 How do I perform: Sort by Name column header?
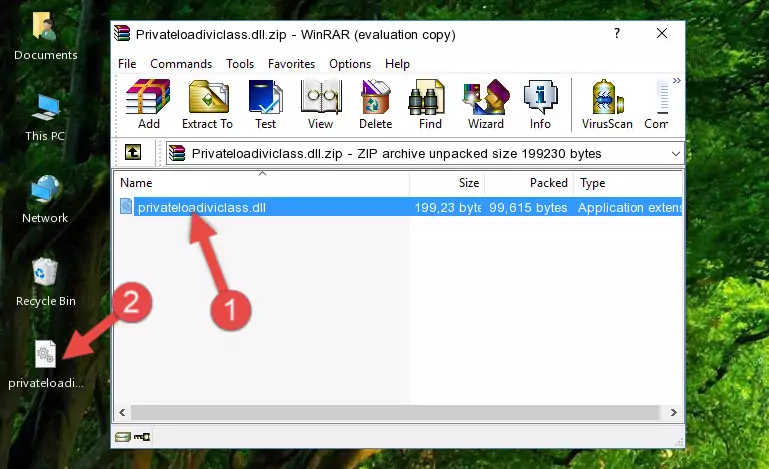coord(262,183)
